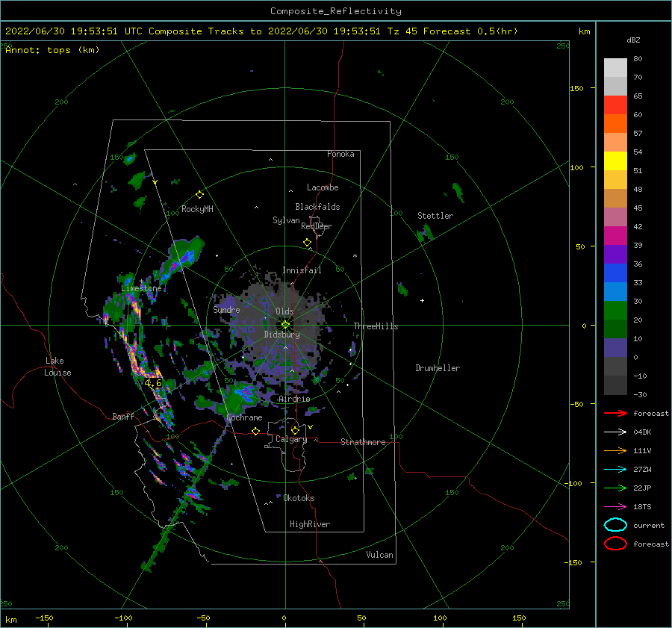
Task: Click the Lake Louise label
Action: (57, 367)
